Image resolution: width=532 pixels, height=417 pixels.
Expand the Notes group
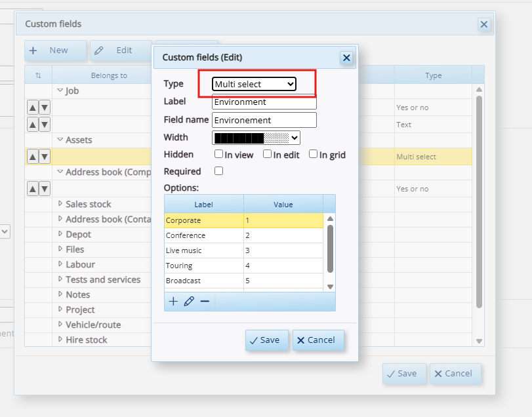pyautogui.click(x=60, y=294)
